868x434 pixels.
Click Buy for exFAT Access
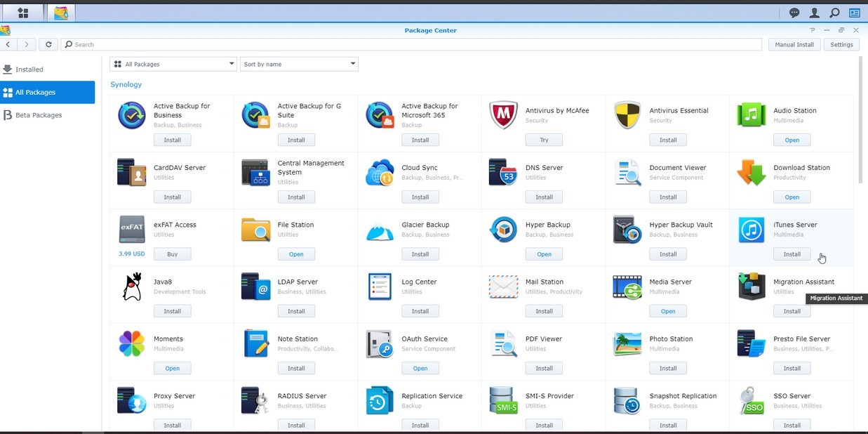[172, 254]
